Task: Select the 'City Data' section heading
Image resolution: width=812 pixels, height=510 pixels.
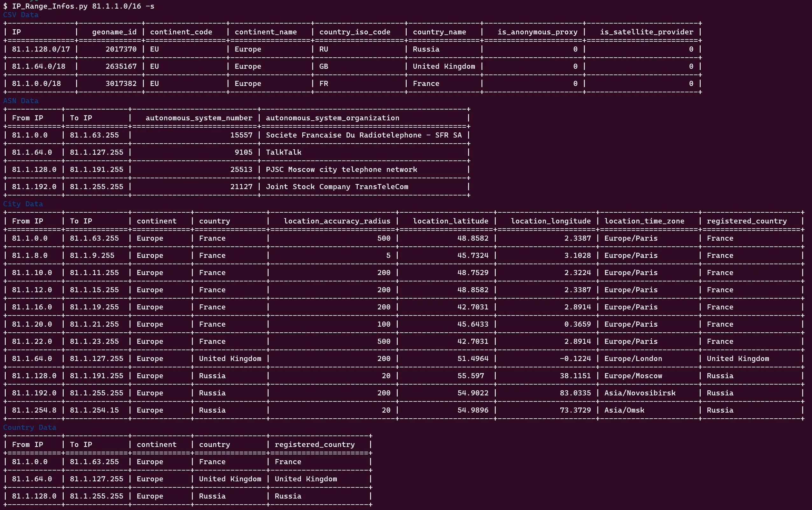Action: coord(23,204)
